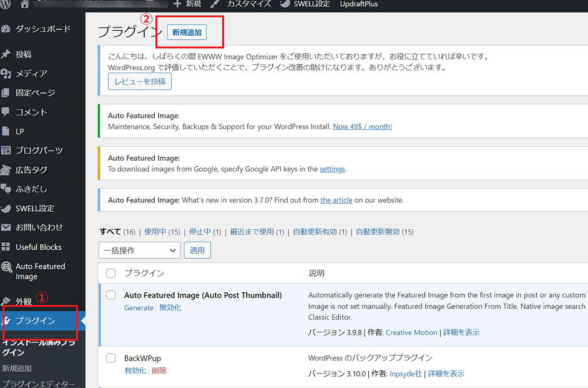Click 無効化 for Auto Featured Image
This screenshot has height=388, width=588.
tap(170, 307)
